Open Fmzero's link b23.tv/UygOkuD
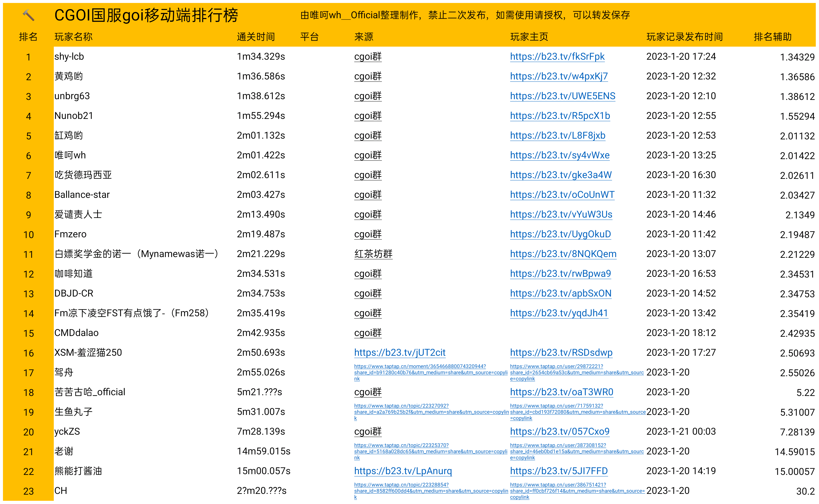The width and height of the screenshot is (819, 504). point(560,234)
